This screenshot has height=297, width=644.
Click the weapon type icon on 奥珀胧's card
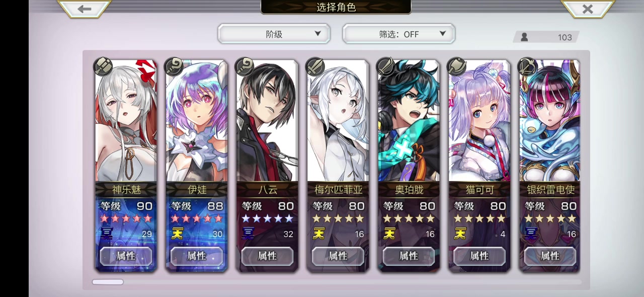386,66
